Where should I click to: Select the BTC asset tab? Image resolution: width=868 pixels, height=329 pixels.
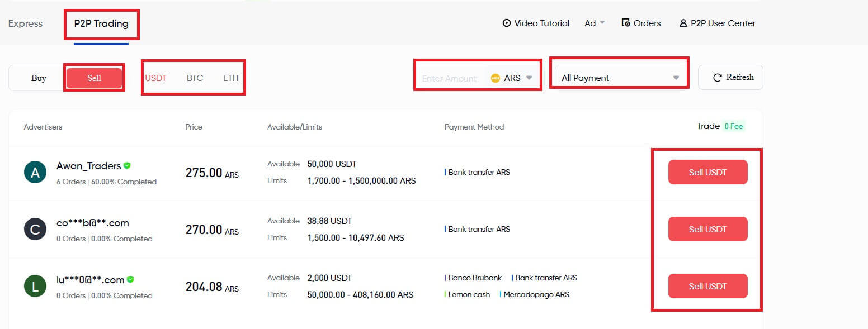(x=194, y=78)
